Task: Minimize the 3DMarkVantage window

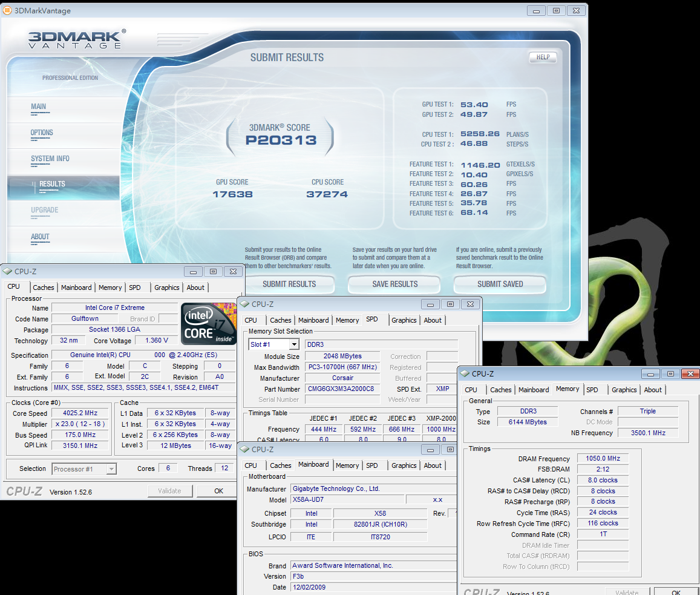Action: tap(536, 10)
